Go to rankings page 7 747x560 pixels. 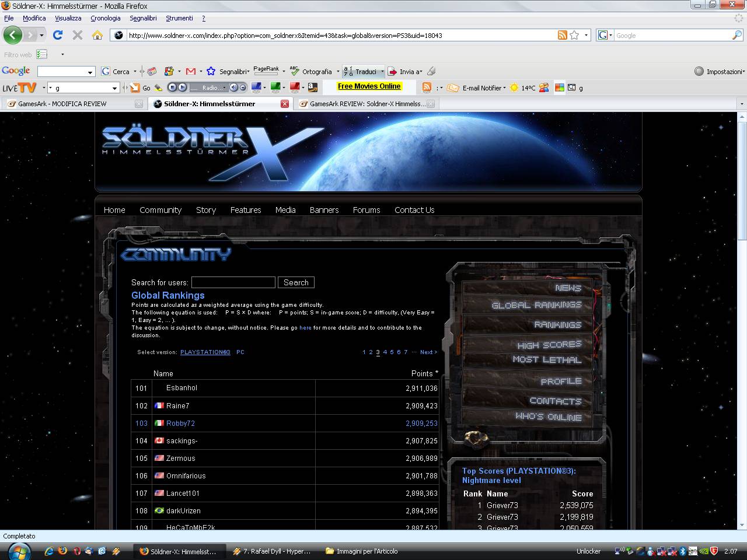coord(406,352)
